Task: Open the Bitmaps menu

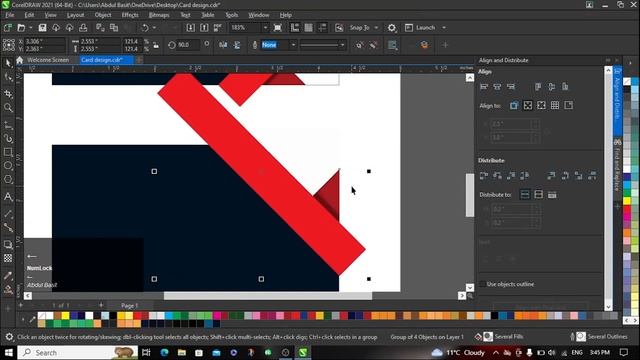Action: (159, 15)
